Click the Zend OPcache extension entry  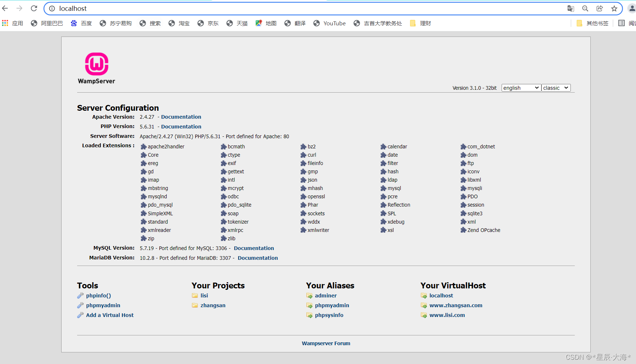click(480, 230)
